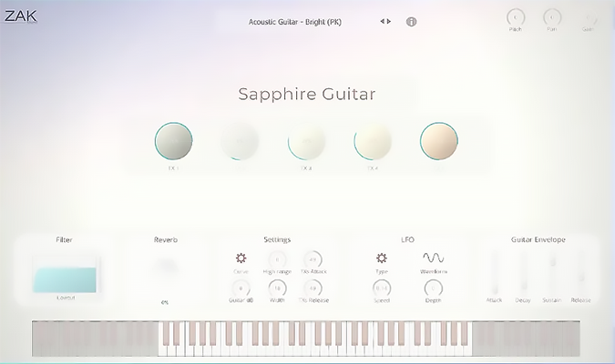Click the LFO Depth knob

point(434,288)
